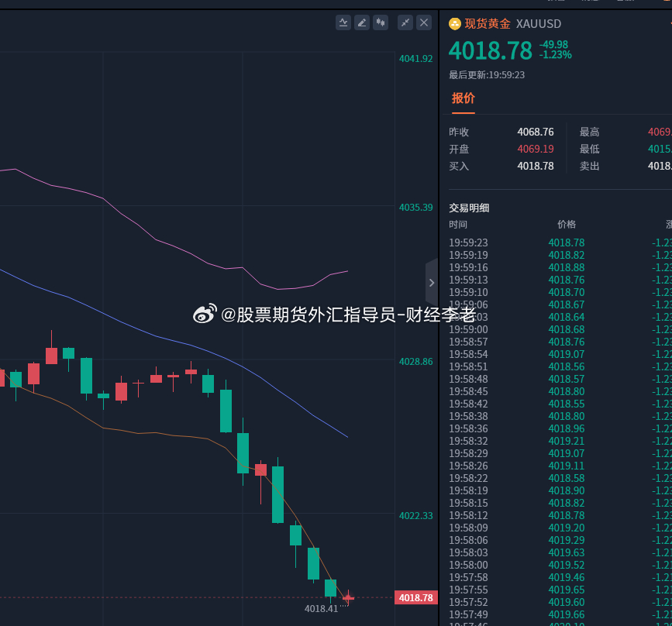Select trade row at 19:58:12
Screen dimensions: 672x626
[x=560, y=516]
